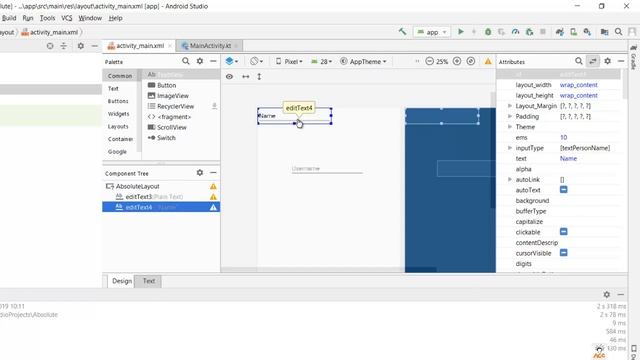The width and height of the screenshot is (640, 360).
Task: Open Palette settings gear
Action: [x=200, y=61]
